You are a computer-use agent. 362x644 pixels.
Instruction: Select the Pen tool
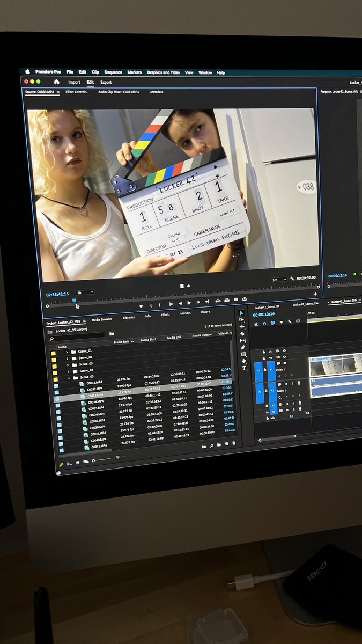(x=243, y=347)
